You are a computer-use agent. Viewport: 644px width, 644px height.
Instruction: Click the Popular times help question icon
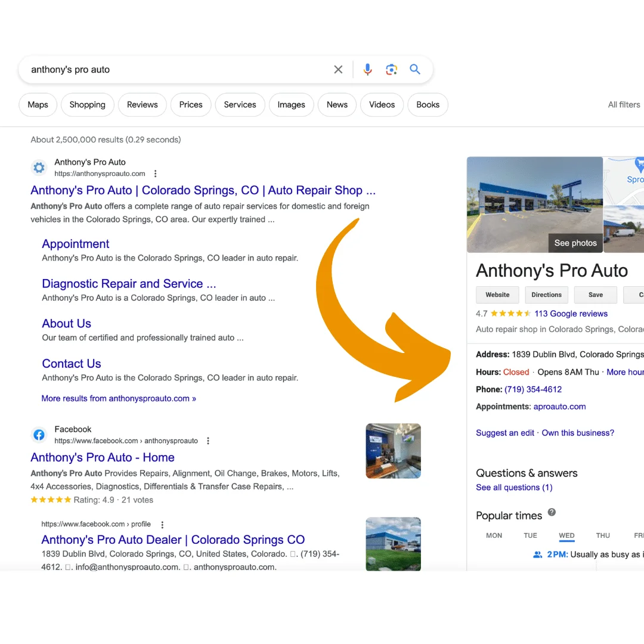552,512
